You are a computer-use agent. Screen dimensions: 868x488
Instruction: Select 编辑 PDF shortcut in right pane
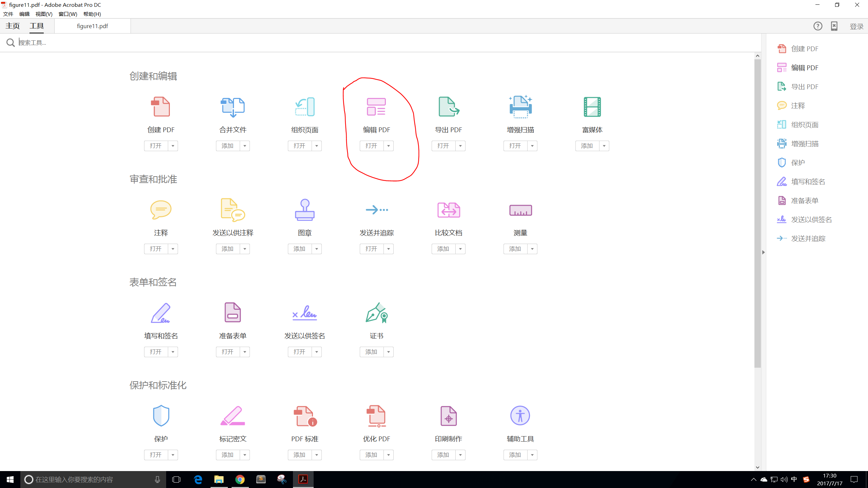pos(797,68)
